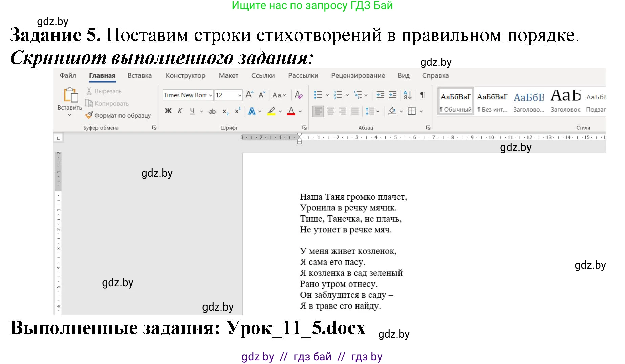Click the Копировать button

click(107, 103)
